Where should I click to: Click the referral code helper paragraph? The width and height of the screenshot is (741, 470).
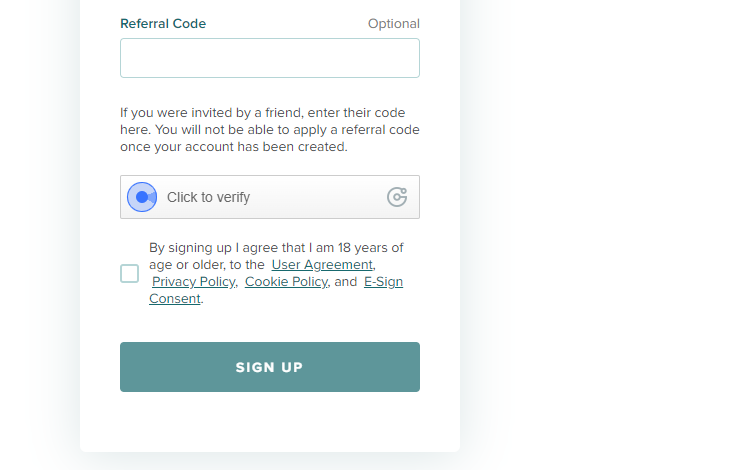click(x=270, y=130)
